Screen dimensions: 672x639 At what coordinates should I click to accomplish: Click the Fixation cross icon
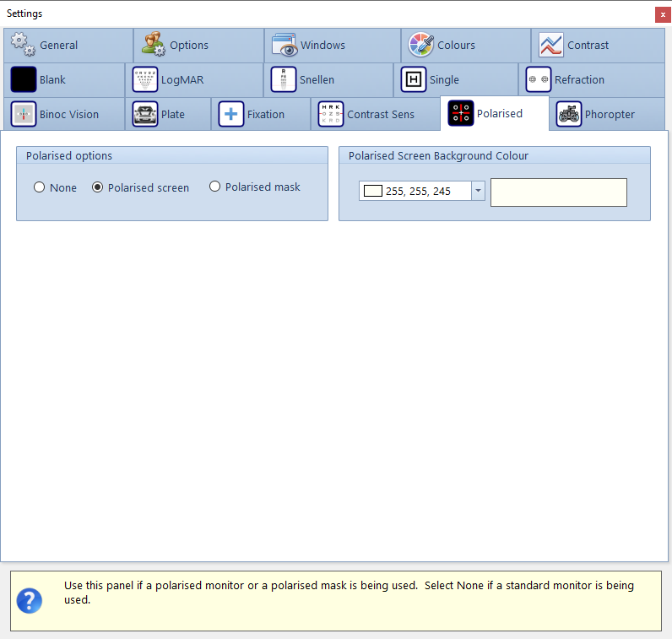231,114
